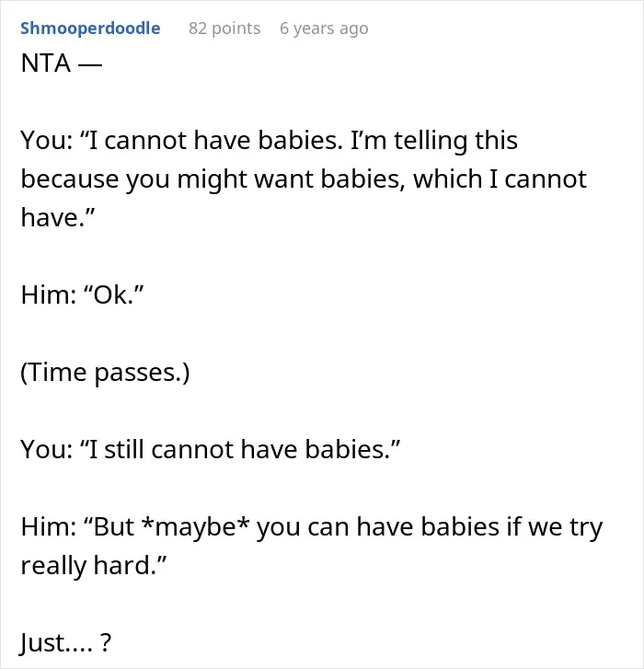Click the closing line "Just.... ?"
Screen dimensions: 644x669
coord(66,642)
